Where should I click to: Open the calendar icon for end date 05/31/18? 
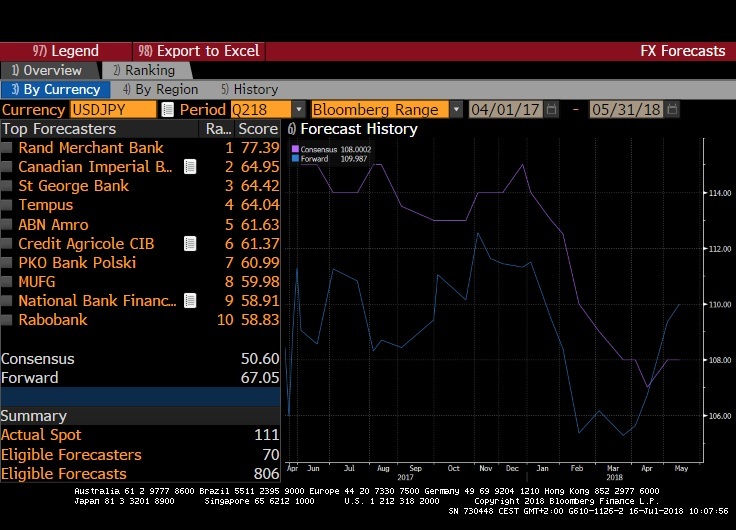tap(671, 110)
